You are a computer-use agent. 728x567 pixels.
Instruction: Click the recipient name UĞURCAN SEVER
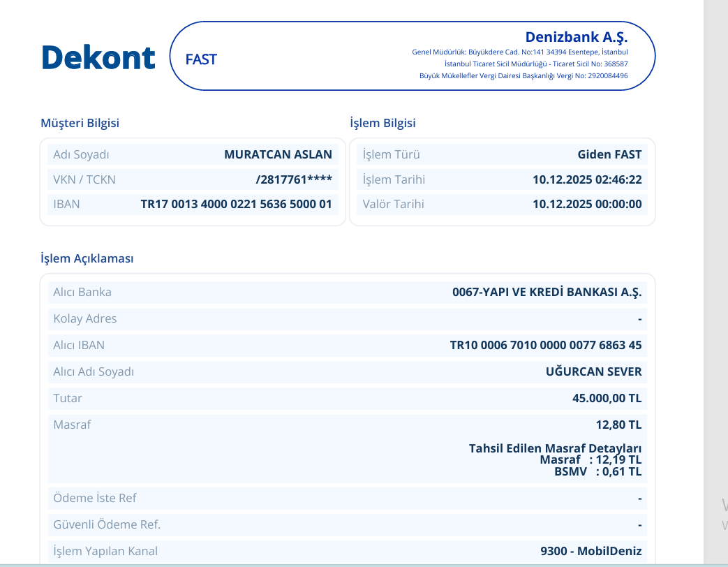[x=594, y=371]
